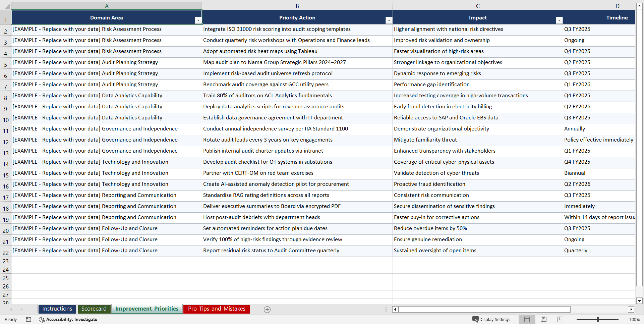Switch to the Scorecard sheet tab

94,309
